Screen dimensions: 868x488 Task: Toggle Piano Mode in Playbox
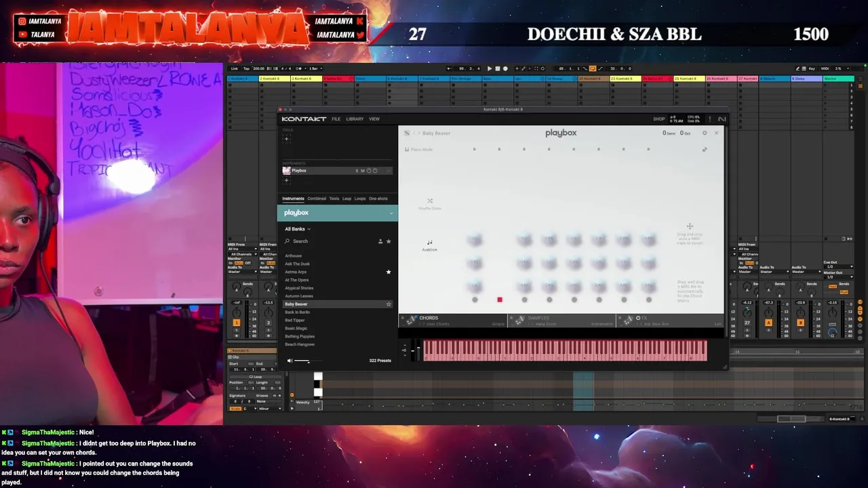pos(418,149)
